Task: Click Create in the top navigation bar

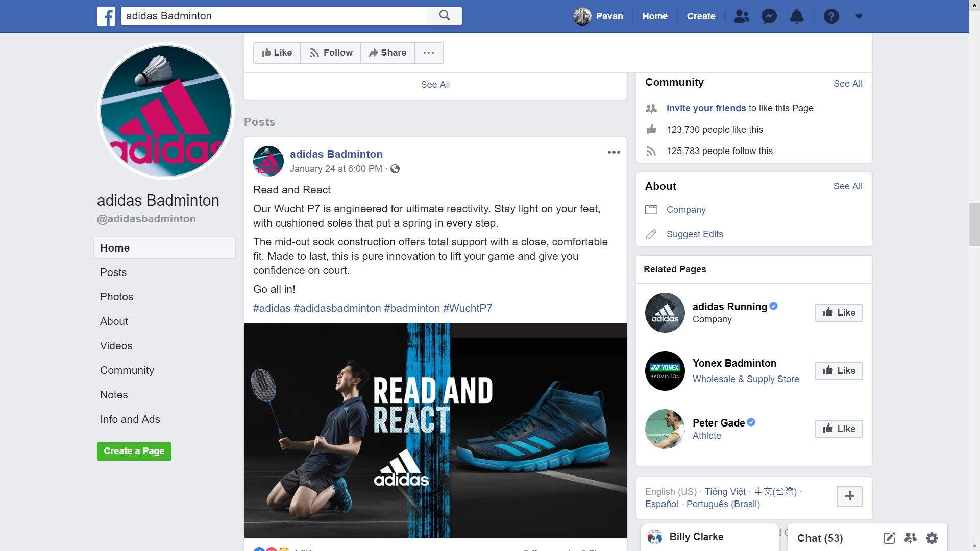Action: pos(701,16)
